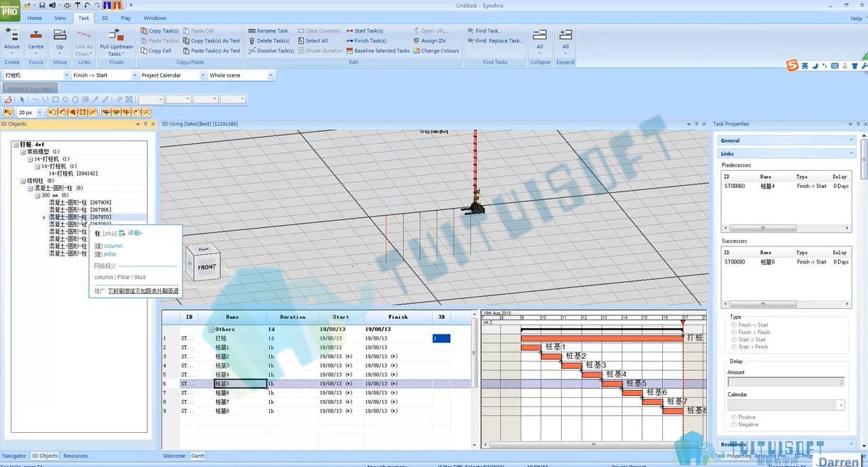This screenshot has height=467, width=868.
Task: Click the FRONT face of view cube
Action: [206, 268]
